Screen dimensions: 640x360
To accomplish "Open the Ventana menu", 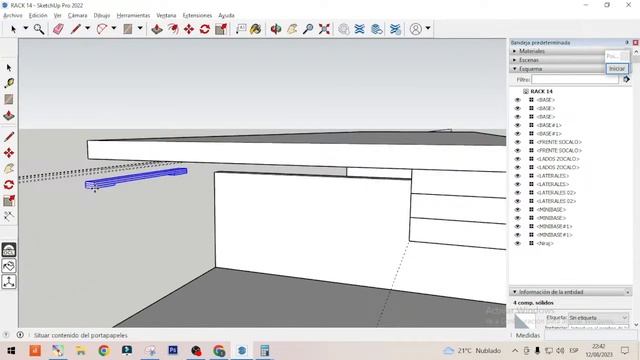I will (166, 15).
